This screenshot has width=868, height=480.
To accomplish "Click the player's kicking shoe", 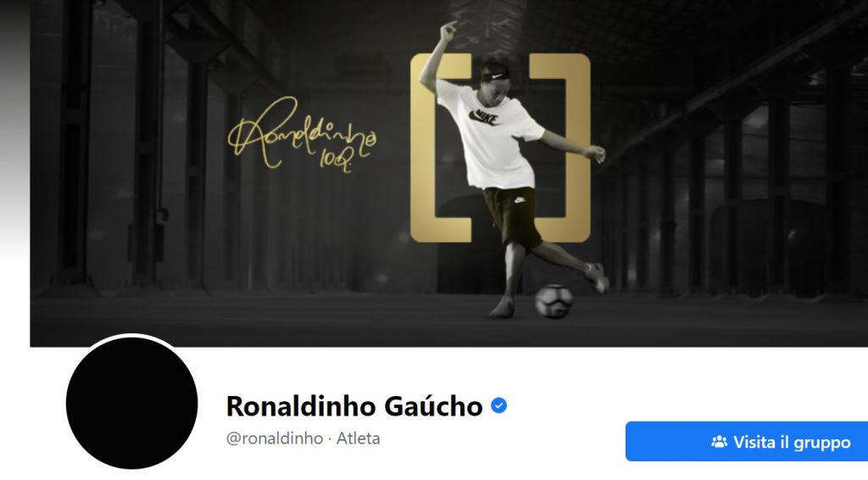I will tap(597, 276).
